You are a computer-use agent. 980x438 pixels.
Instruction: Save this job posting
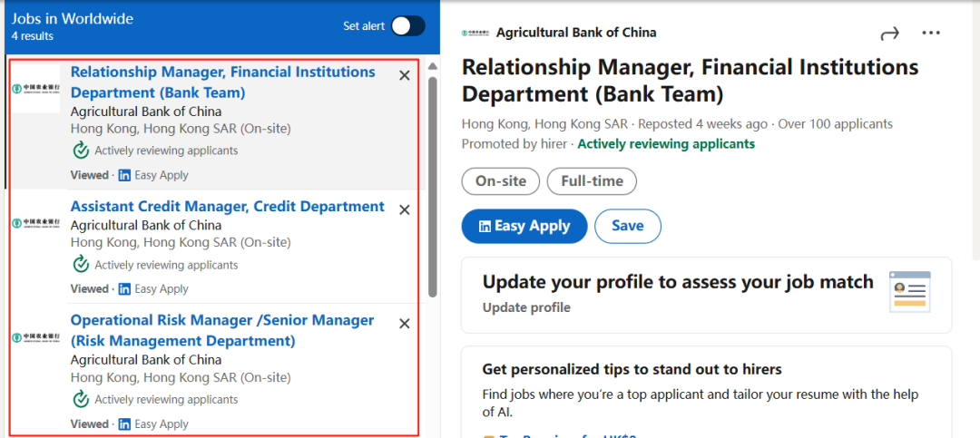[x=628, y=226]
